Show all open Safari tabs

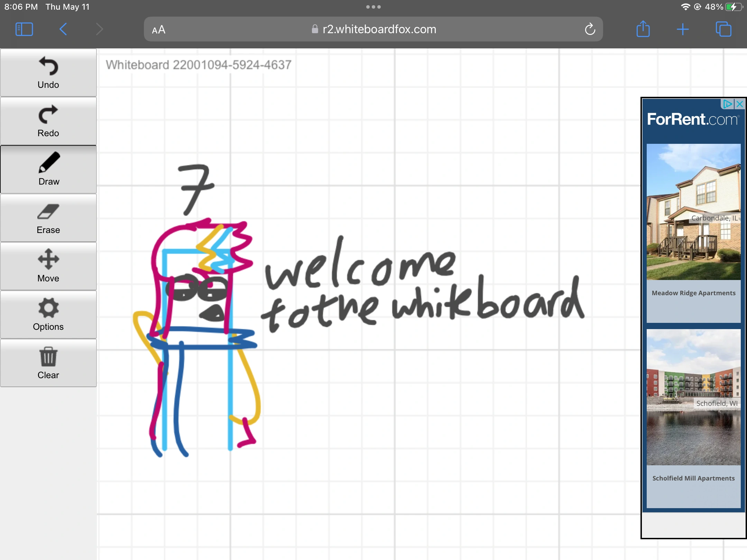[x=723, y=29]
